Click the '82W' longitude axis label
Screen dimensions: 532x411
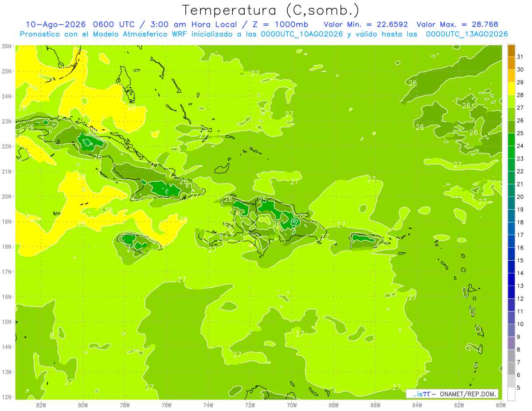point(41,405)
